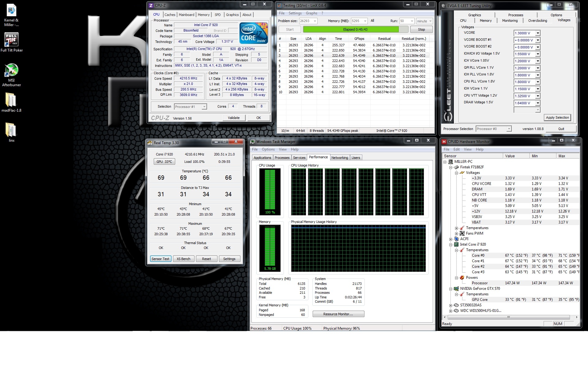
Task: Open Processes tab in Task Manager
Action: 282,158
